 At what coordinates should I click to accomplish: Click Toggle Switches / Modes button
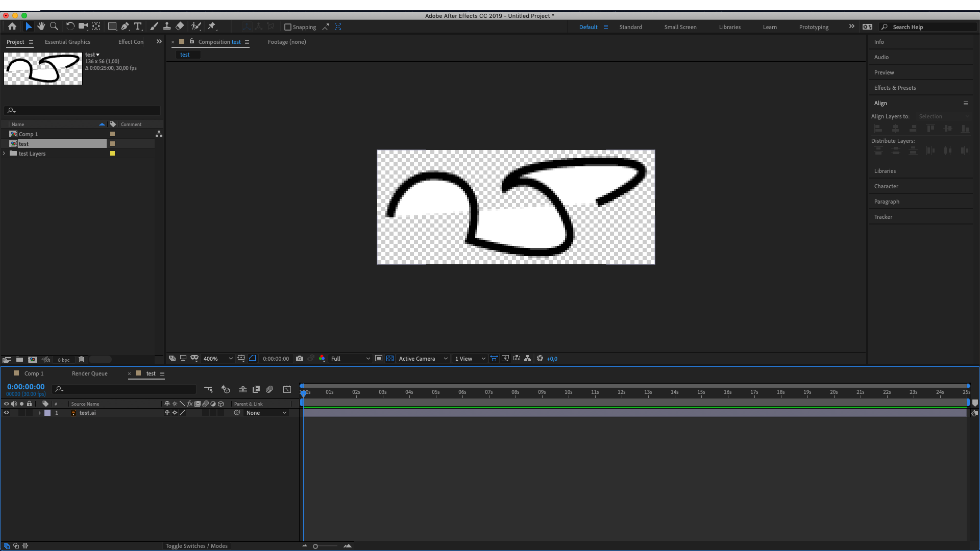[197, 546]
